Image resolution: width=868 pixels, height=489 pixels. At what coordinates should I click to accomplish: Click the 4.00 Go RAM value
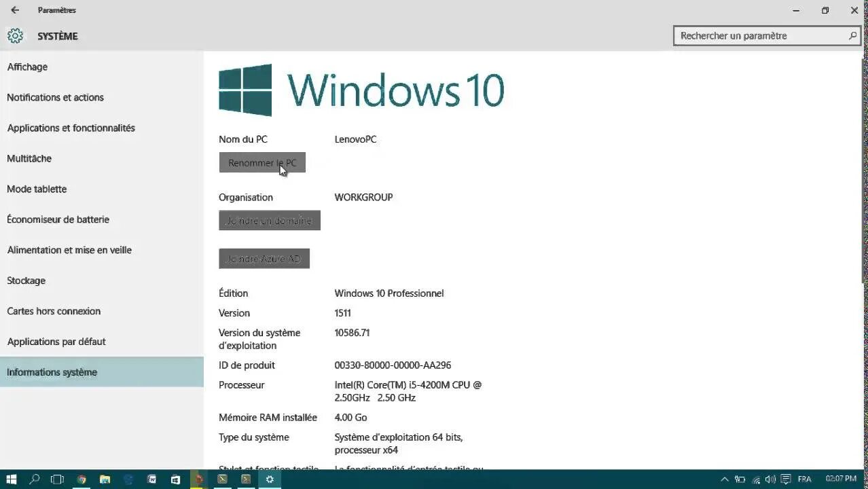point(350,418)
